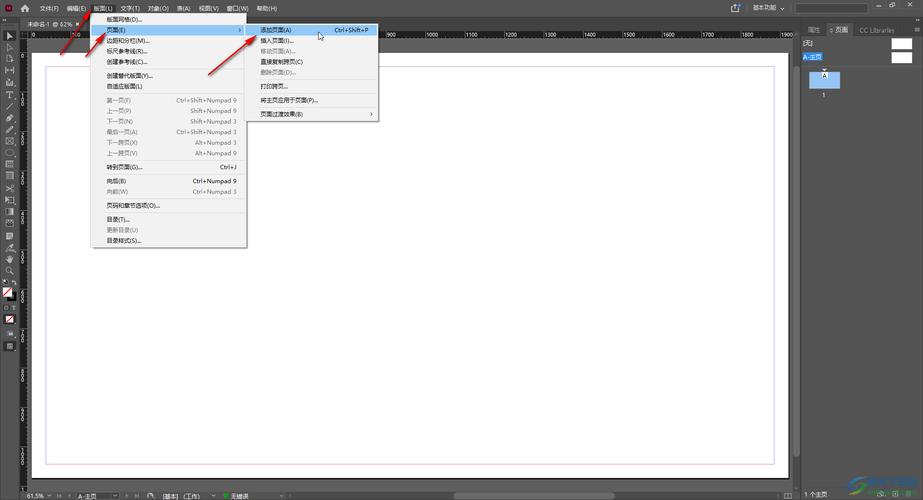The height and width of the screenshot is (500, 923).
Task: Select the Content Collector tool
Action: coord(9,82)
